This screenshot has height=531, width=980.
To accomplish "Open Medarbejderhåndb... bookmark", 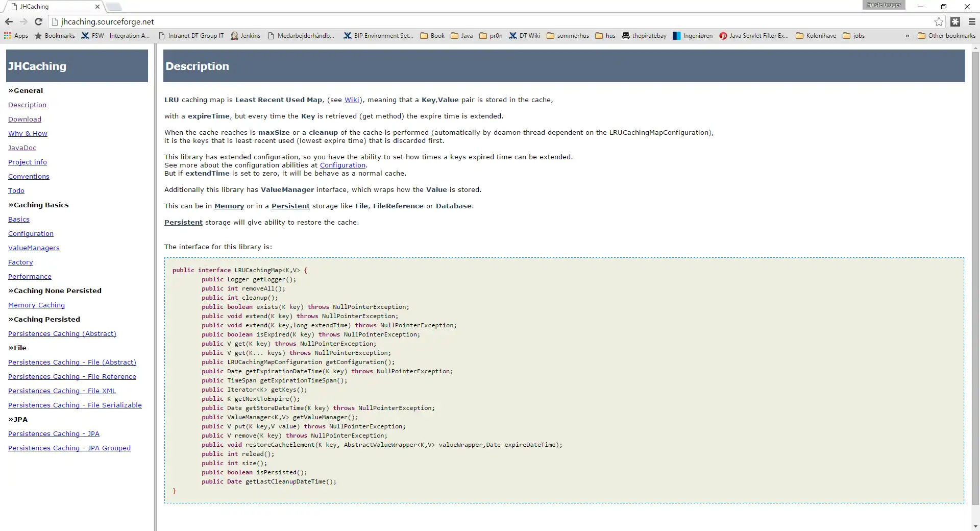I will tap(301, 36).
